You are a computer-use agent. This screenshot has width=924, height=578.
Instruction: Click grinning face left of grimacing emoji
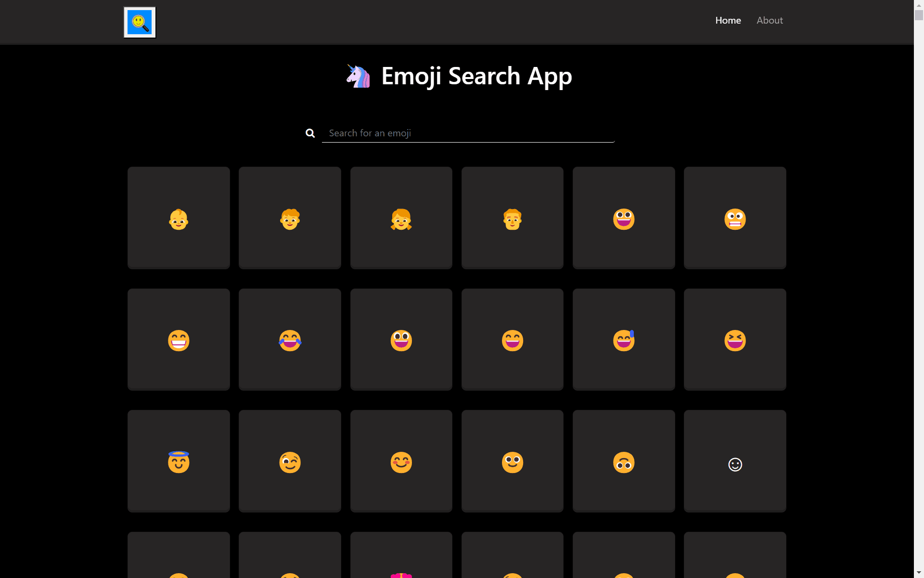pyautogui.click(x=624, y=218)
